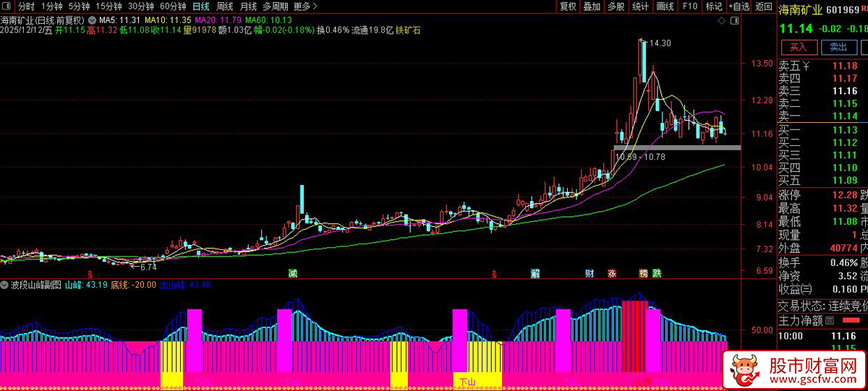Click the 财 marker below the chart

[590, 274]
